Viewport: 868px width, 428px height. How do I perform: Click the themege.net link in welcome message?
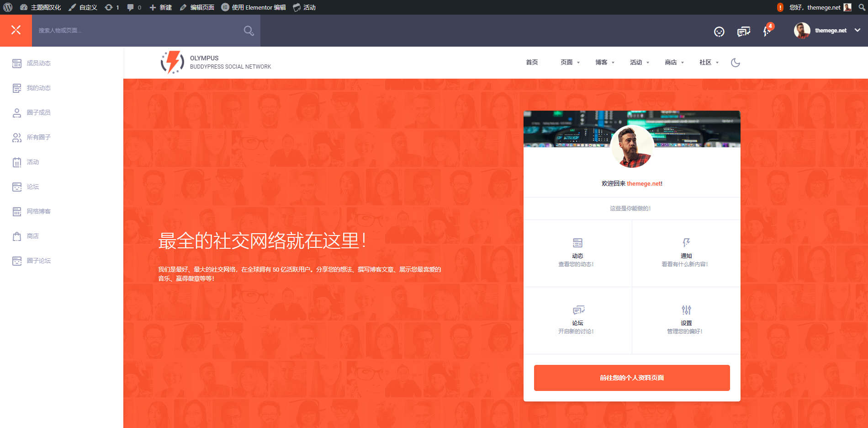click(644, 184)
